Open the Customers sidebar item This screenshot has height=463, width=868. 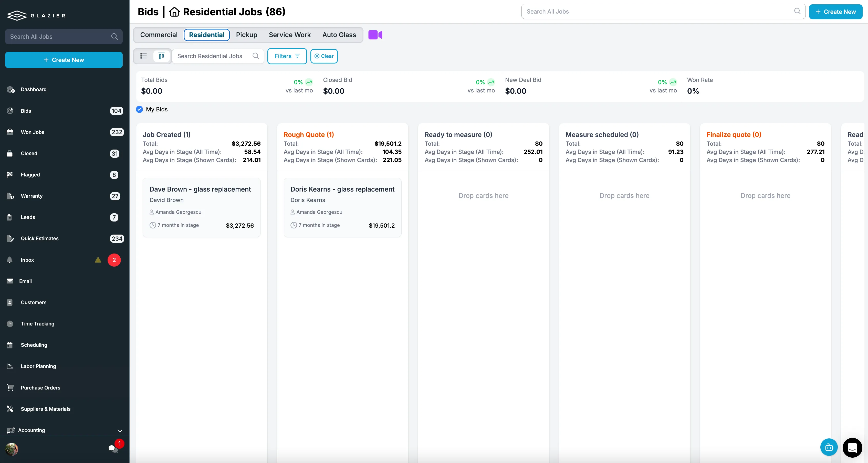pos(65,302)
